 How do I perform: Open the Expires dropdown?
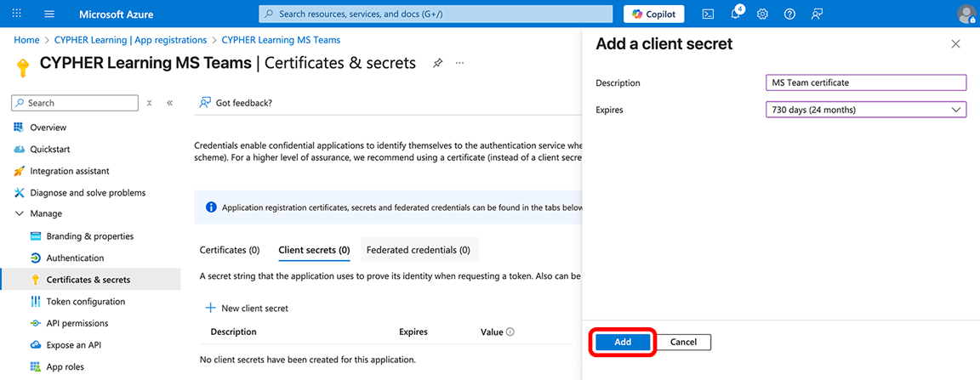[x=866, y=110]
